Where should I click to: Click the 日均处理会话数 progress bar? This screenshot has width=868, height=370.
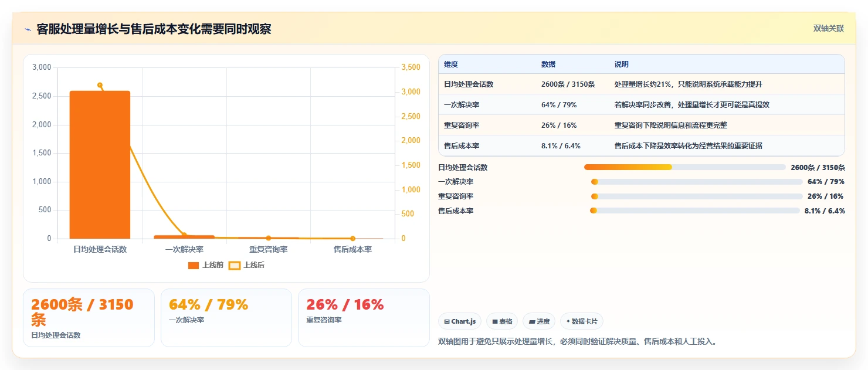tap(685, 167)
